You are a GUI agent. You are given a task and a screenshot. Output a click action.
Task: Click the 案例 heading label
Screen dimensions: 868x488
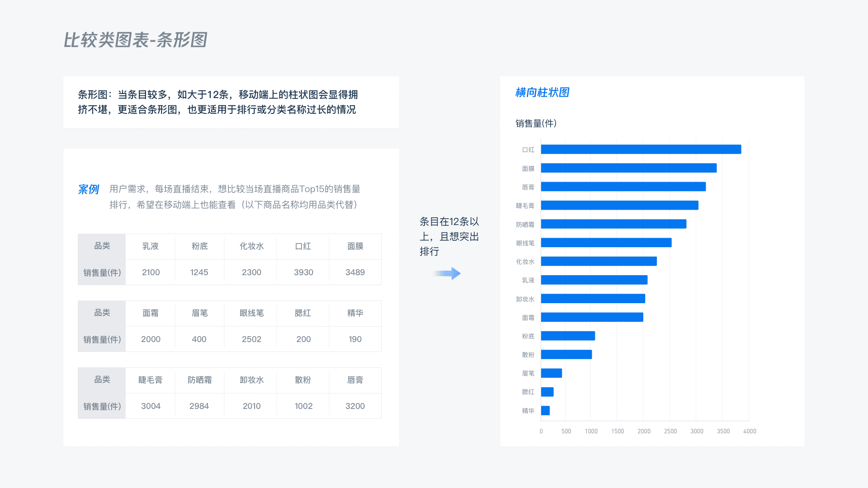tap(88, 189)
